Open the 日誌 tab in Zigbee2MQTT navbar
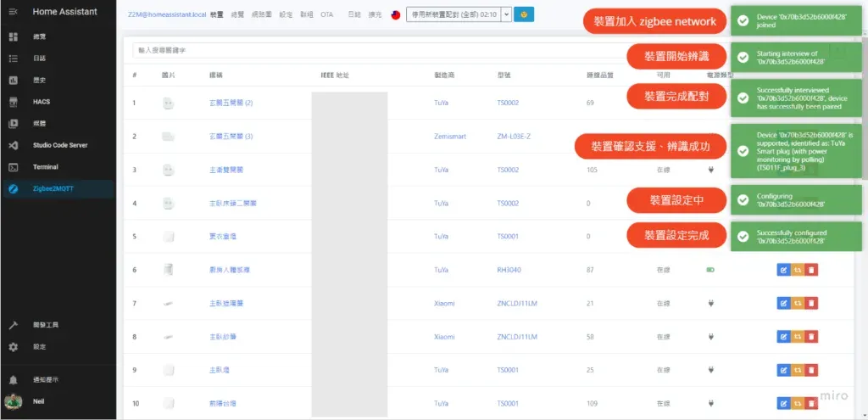Screen dimensions: 868x420 coord(354,15)
